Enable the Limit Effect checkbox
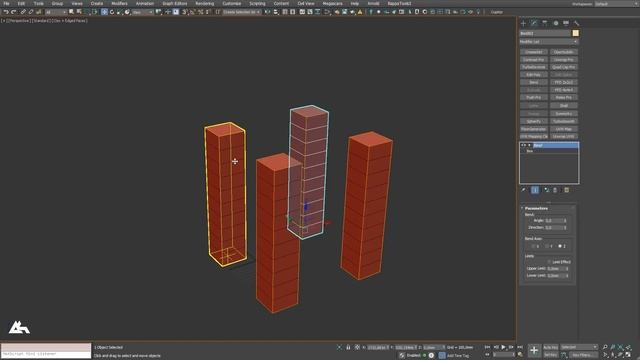This screenshot has height=360, width=640. pos(549,262)
